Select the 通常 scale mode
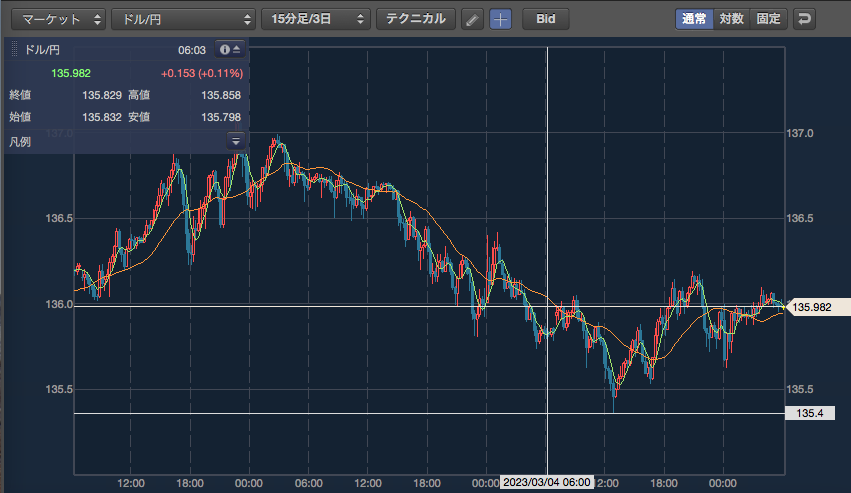Screen dimensions: 851x493 tap(694, 19)
